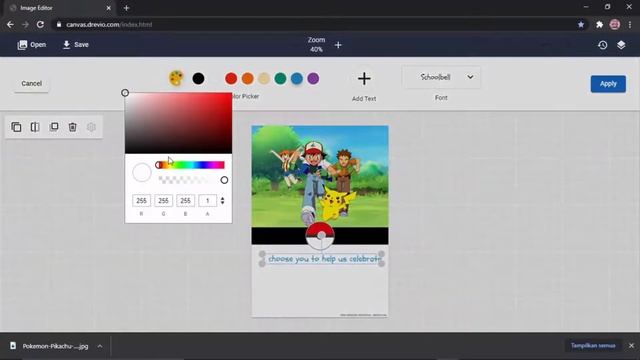
Task: Save the image with Save button
Action: coord(76,44)
